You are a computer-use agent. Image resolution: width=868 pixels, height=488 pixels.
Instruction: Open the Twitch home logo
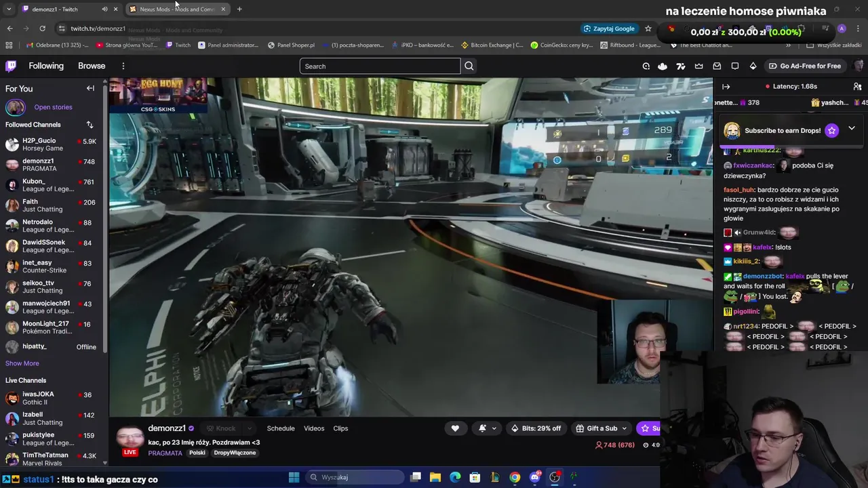[x=11, y=66]
